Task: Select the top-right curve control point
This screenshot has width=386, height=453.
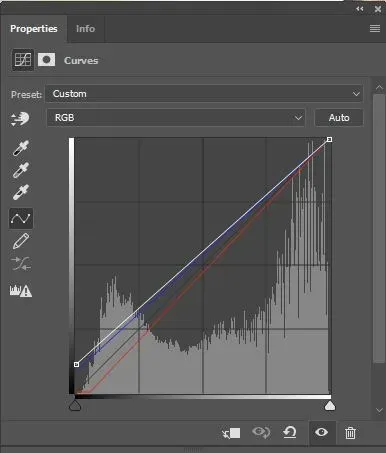Action: pyautogui.click(x=329, y=139)
